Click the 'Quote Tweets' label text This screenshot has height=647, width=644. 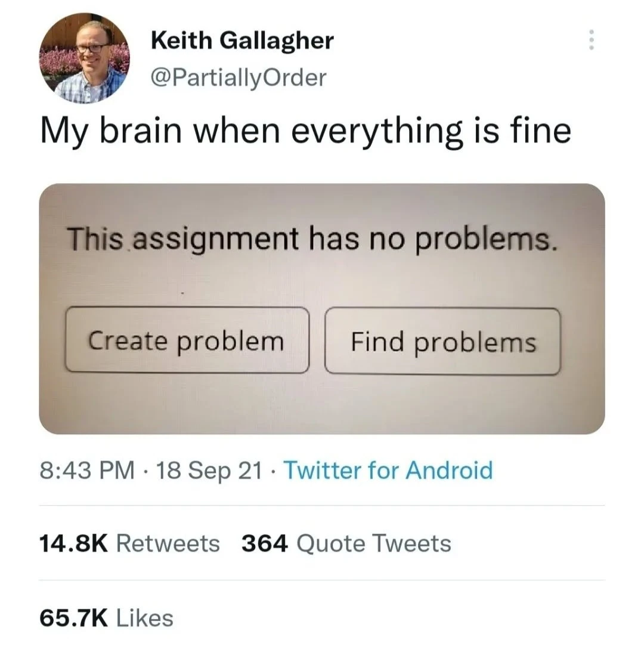[374, 543]
